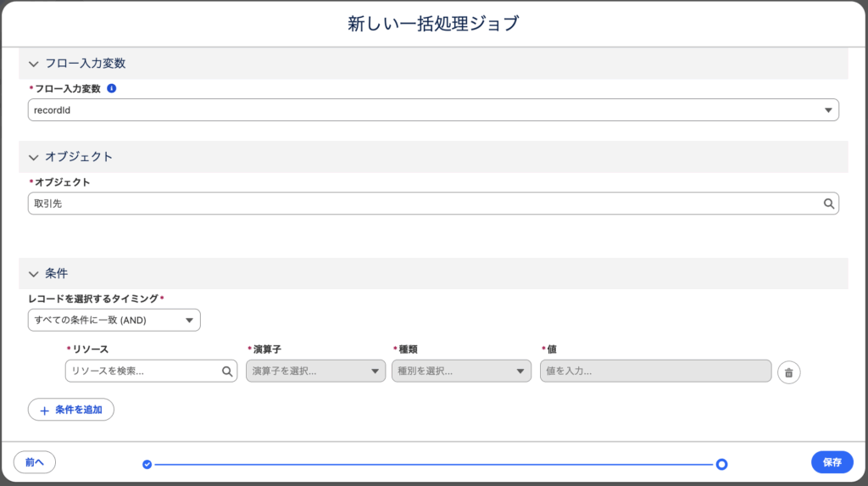The height and width of the screenshot is (486, 868).
Task: Collapse the 条件 section
Action: pyautogui.click(x=34, y=274)
